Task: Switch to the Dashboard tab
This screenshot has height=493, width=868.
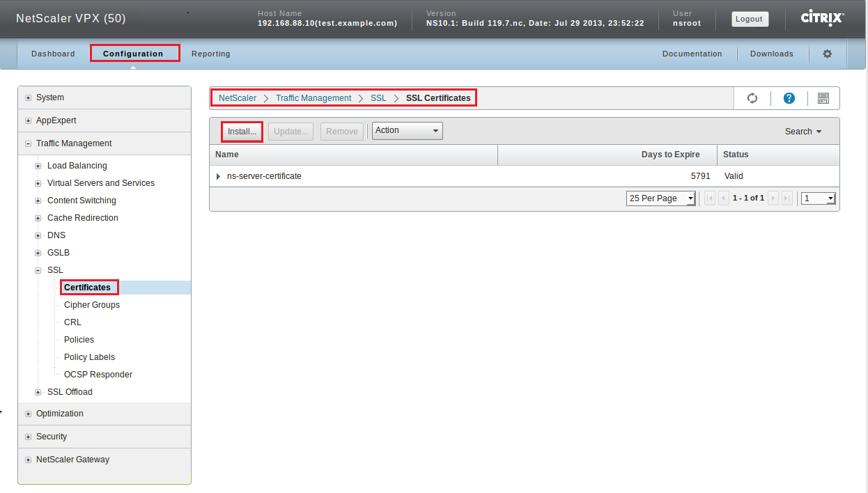Action: (x=53, y=54)
